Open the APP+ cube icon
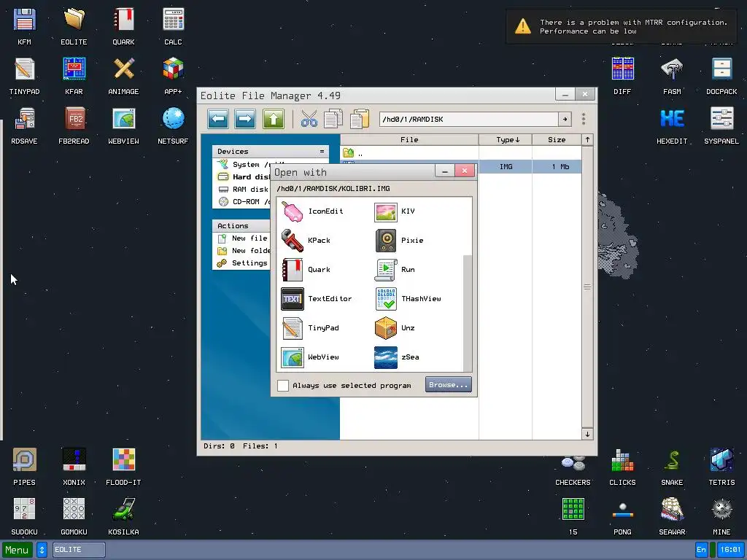Viewport: 747px width, 560px height. coord(173,76)
